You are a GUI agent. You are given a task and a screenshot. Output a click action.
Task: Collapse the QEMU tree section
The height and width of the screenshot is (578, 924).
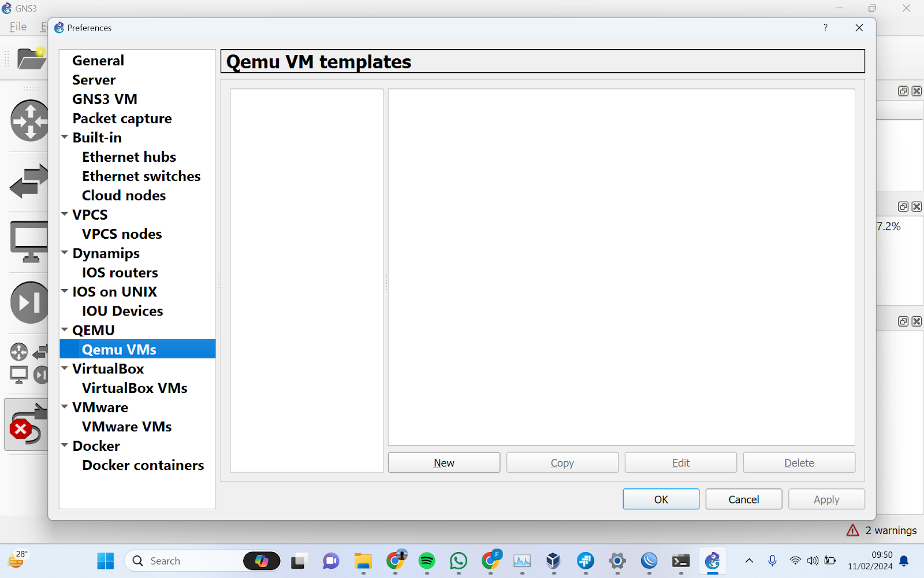(x=65, y=330)
